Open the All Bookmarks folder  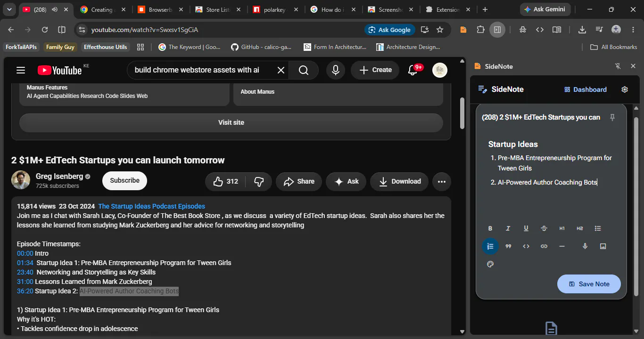[x=614, y=47]
